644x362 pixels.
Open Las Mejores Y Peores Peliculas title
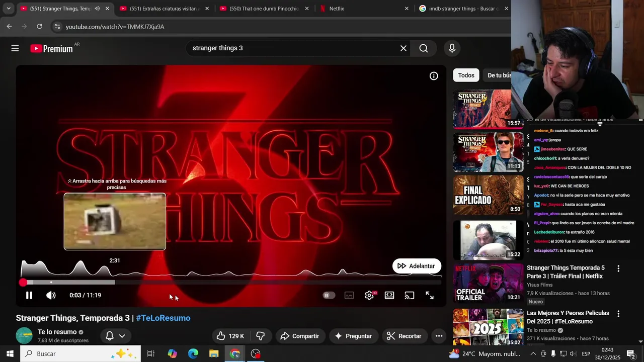(x=568, y=317)
